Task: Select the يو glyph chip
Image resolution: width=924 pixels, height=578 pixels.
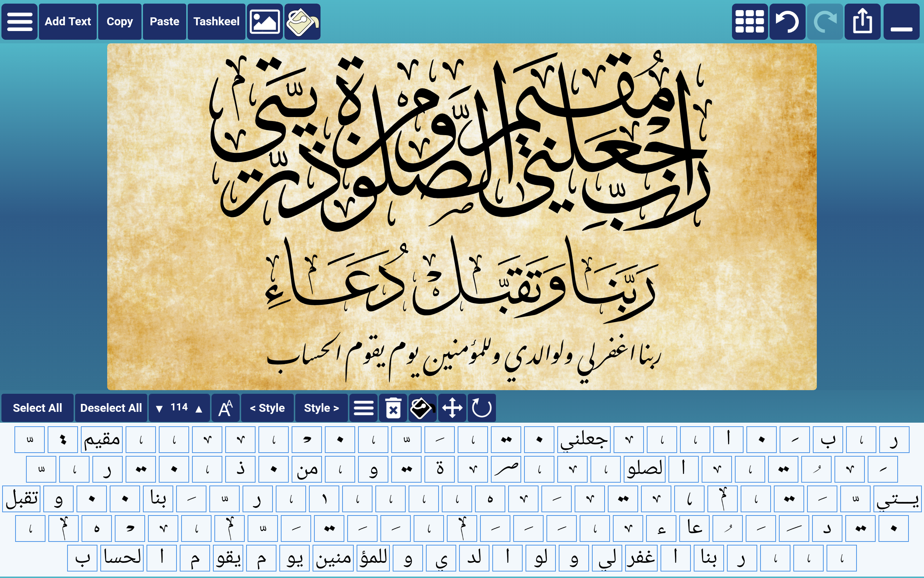Action: 295,558
